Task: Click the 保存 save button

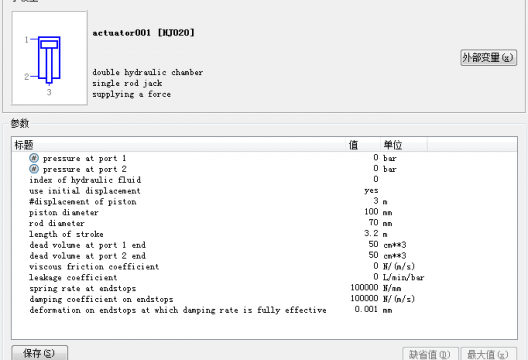Action: [39, 353]
